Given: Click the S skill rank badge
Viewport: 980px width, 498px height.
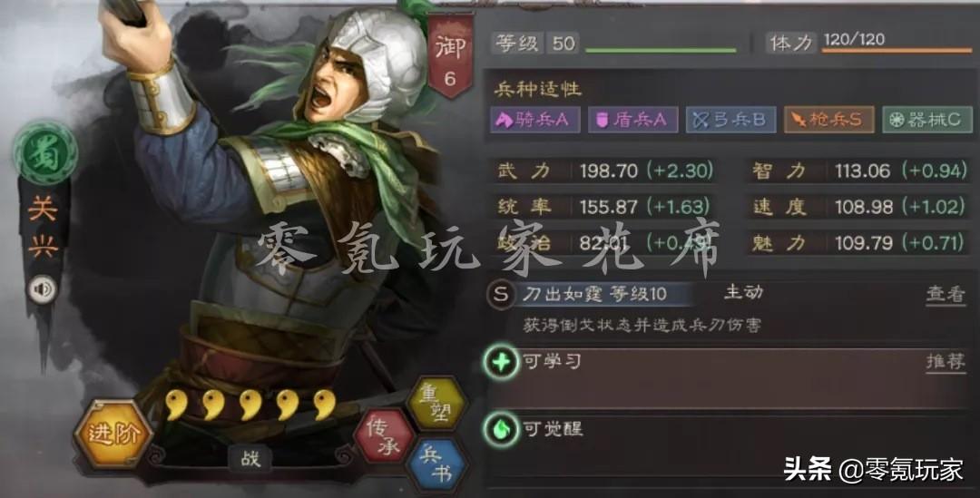Looking at the screenshot, I should pos(501,294).
